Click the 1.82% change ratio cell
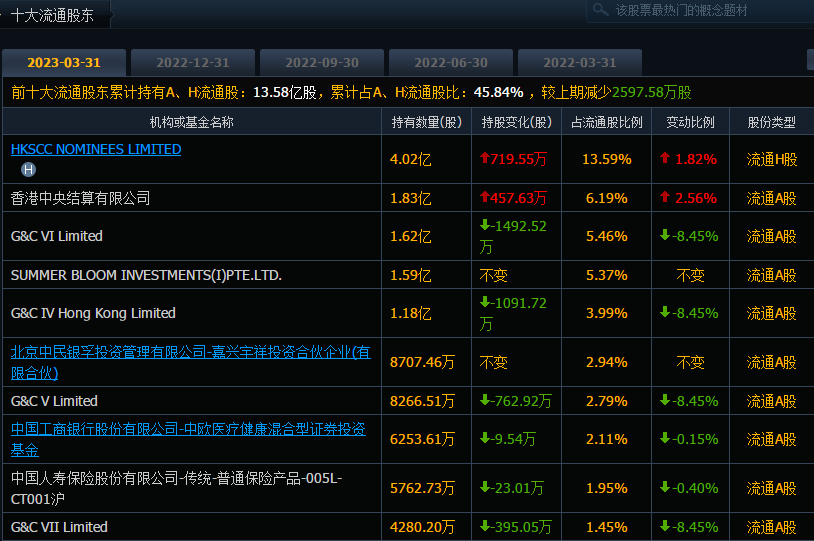This screenshot has height=541, width=814. click(688, 159)
